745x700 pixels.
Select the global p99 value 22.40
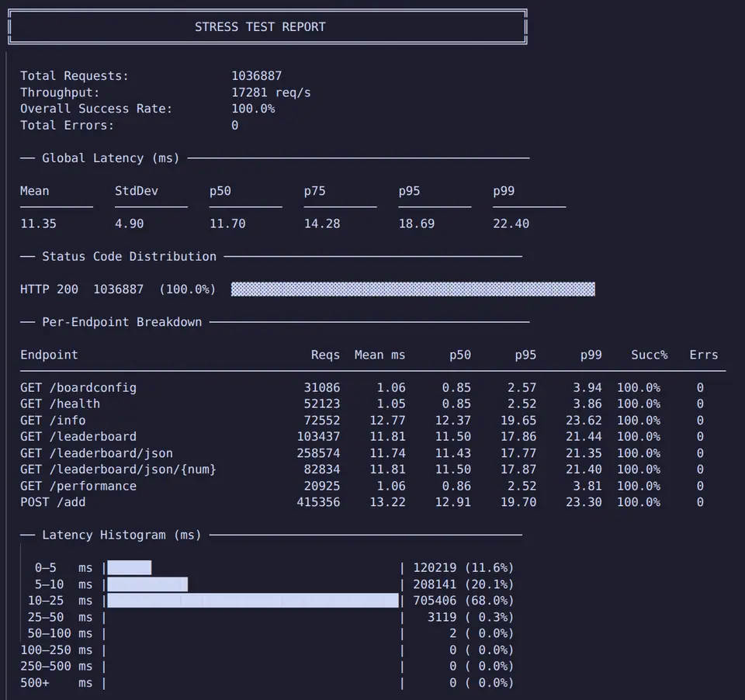[x=511, y=224]
